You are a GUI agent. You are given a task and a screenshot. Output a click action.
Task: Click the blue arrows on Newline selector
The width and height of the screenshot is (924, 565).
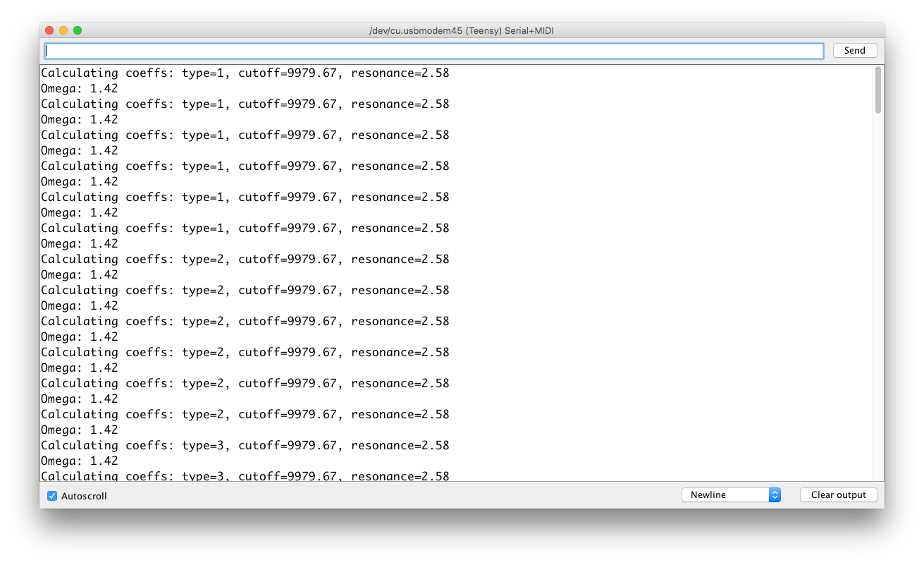(775, 495)
